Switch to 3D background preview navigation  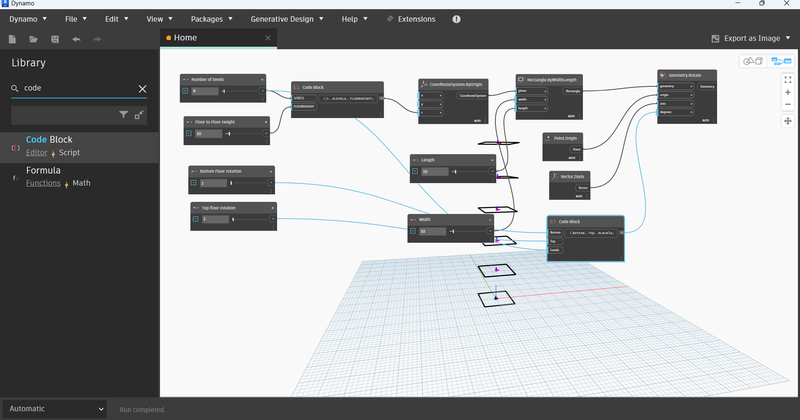pos(753,61)
